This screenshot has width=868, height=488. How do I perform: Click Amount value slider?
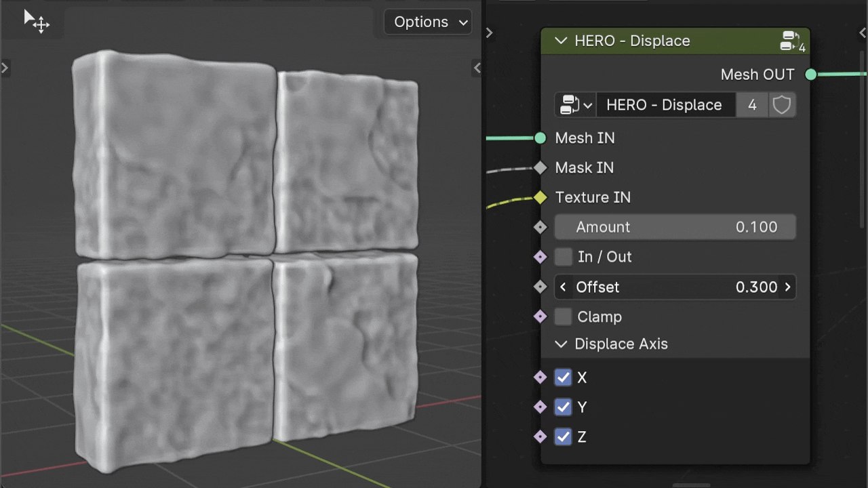[675, 227]
